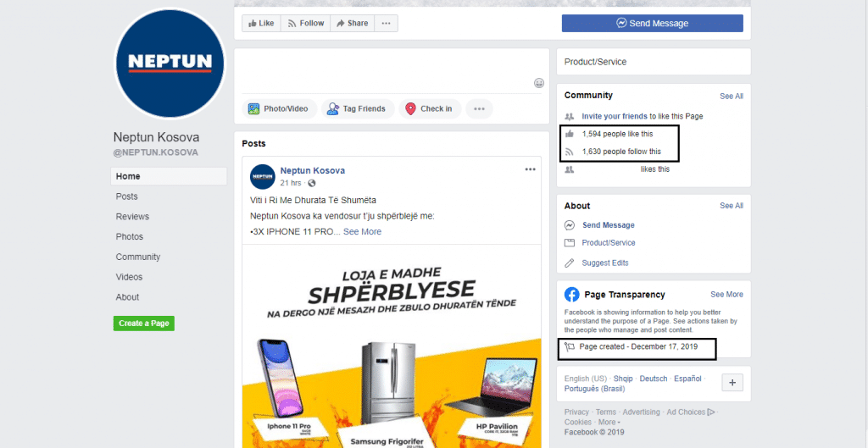Open Photos in the sidebar

(x=130, y=237)
